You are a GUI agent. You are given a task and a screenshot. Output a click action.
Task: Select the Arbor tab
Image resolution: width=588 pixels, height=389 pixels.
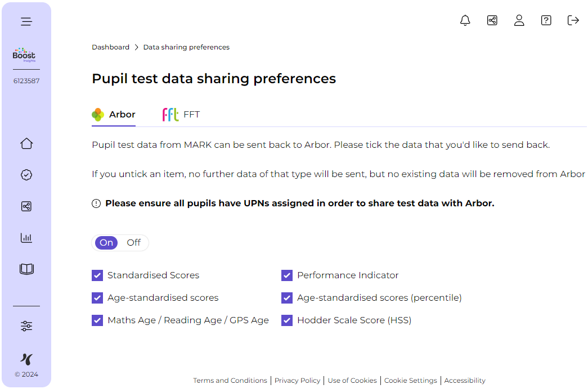114,115
